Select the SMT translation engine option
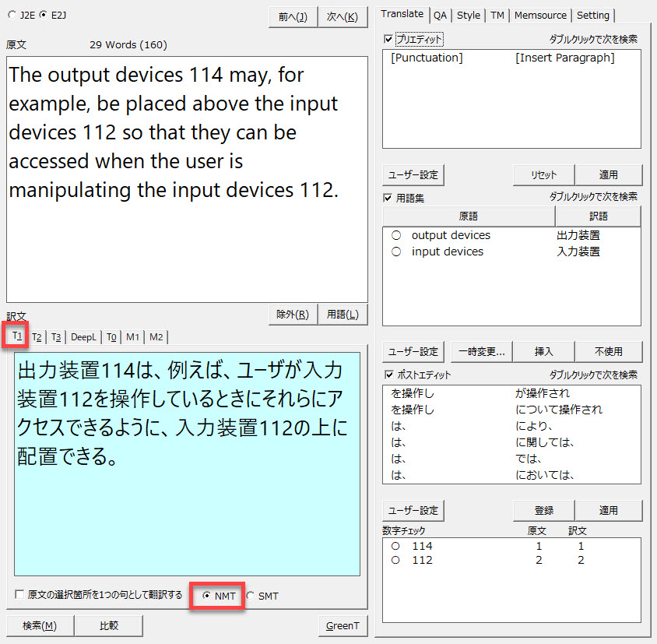Image resolution: width=657 pixels, height=644 pixels. pyautogui.click(x=251, y=596)
